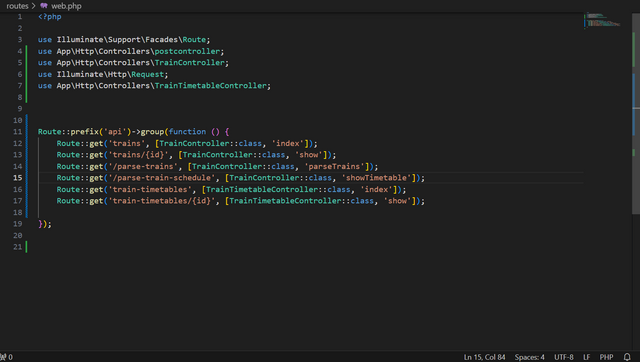Go to line via 'Ln 15, Col 84'

pos(484,357)
